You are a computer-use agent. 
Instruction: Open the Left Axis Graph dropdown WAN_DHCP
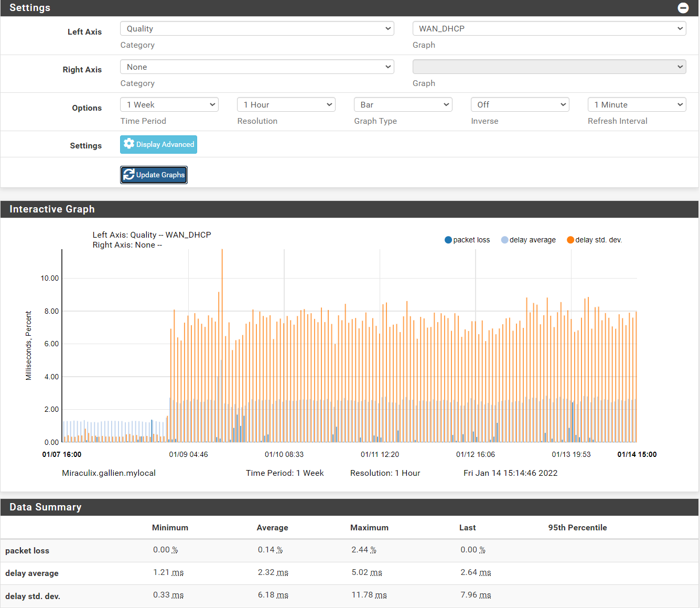549,28
